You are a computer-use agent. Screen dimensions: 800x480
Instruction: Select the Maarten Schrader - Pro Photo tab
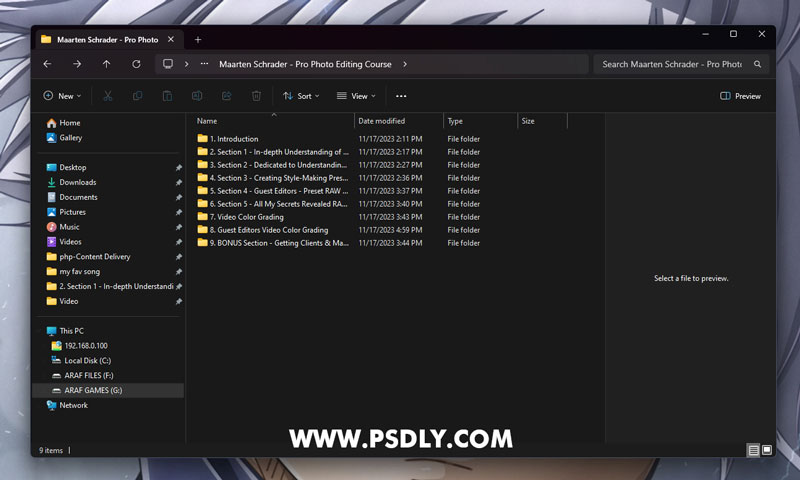pyautogui.click(x=105, y=39)
